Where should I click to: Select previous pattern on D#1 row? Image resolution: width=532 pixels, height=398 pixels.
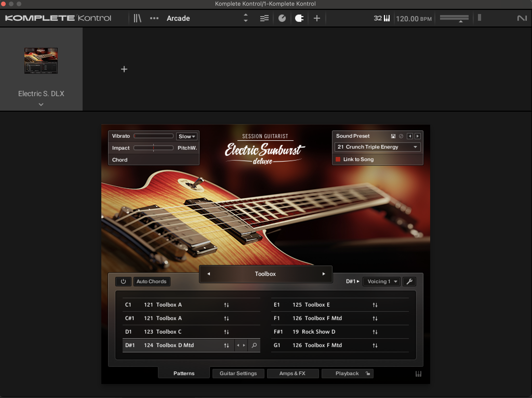point(238,345)
